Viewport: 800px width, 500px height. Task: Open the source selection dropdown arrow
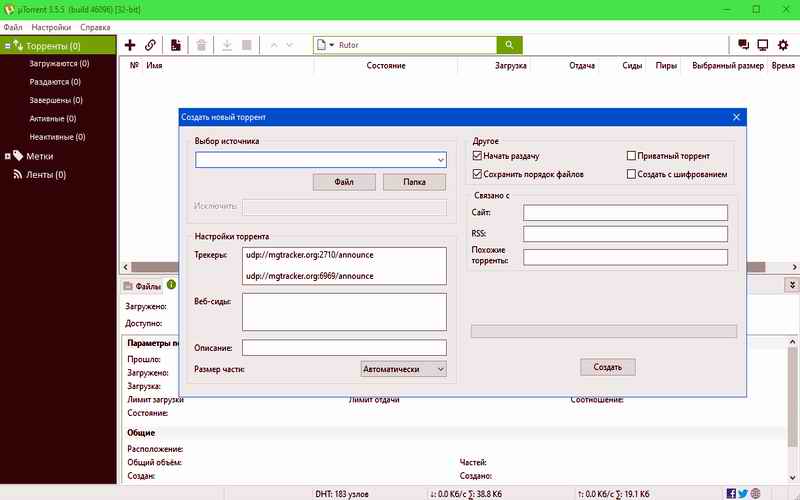(440, 160)
